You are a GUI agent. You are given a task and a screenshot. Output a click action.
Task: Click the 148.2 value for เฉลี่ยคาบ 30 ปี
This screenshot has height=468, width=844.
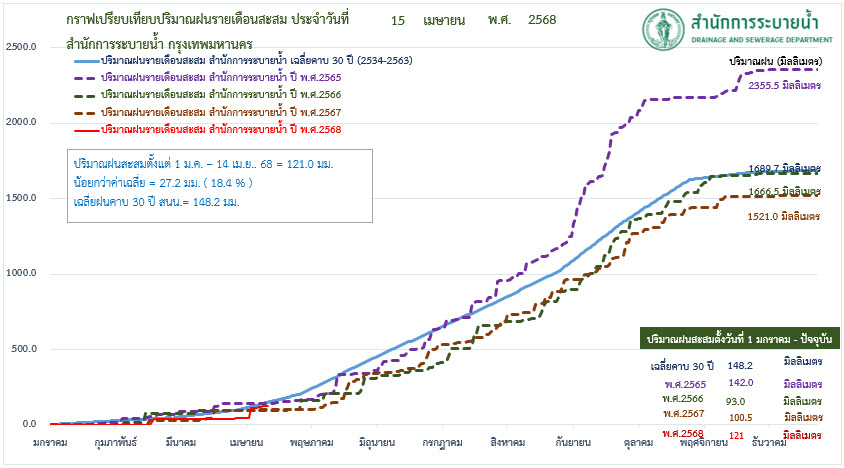[740, 365]
